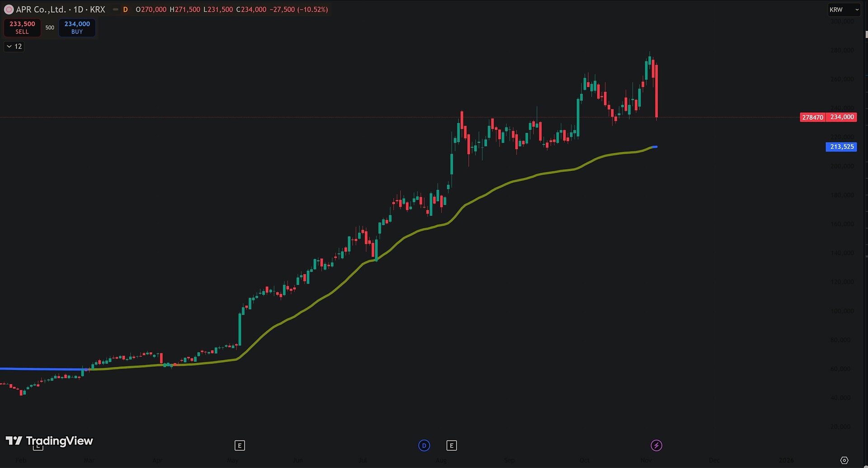
Task: Click the TradingView logo
Action: coord(49,441)
